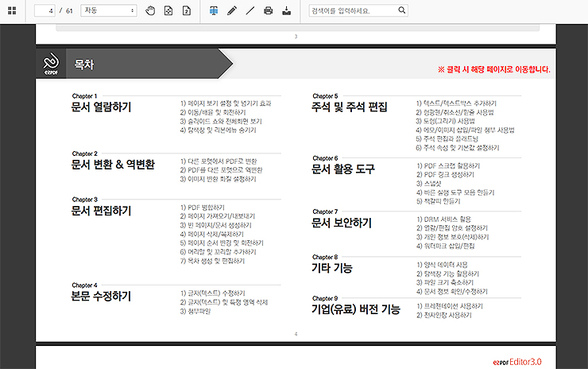Go to 페이지 삭제/복제하기
The height and width of the screenshot is (369, 588).
point(211,235)
